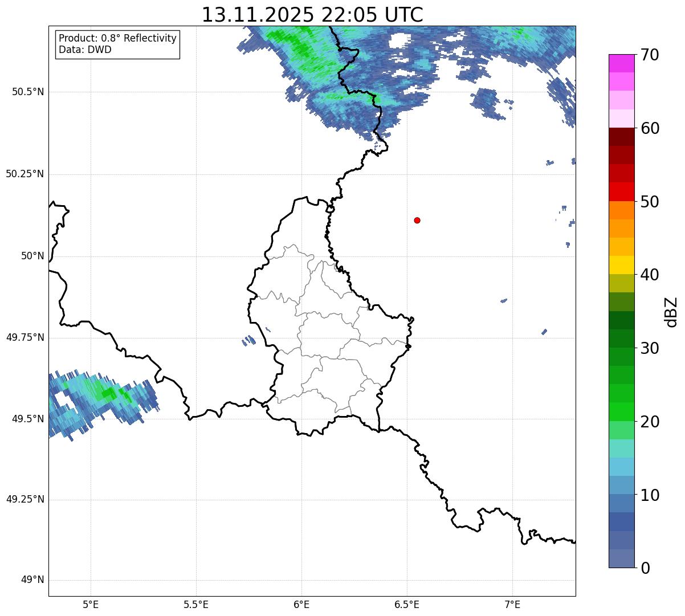Viewport: 685px width, 616px height.
Task: Click the colorbar tick label 10
Action: pos(650,495)
